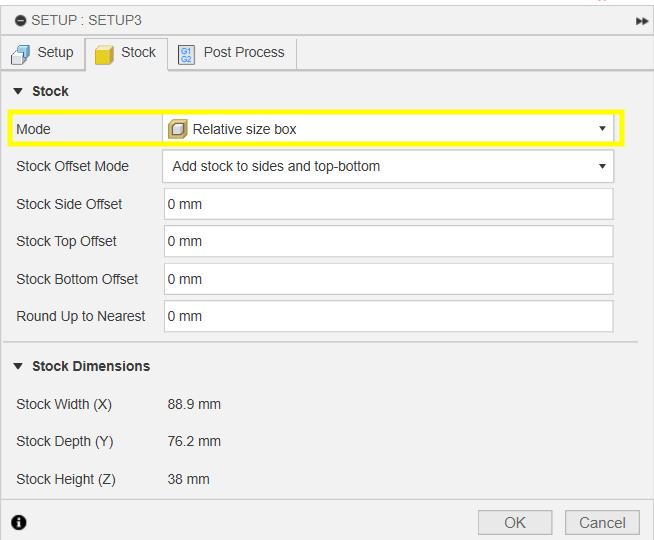This screenshot has width=654, height=540.
Task: Switch to the Setup tab
Action: 43,54
